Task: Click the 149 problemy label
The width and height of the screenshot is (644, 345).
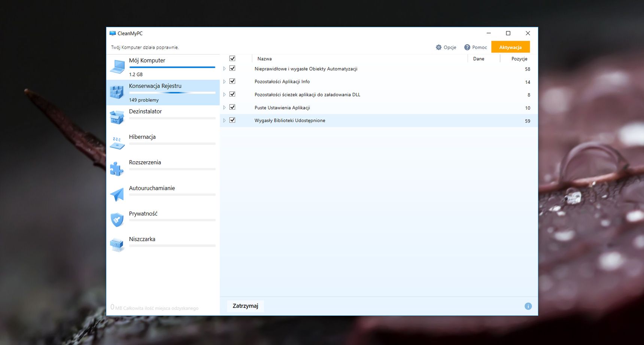Action: 144,100
